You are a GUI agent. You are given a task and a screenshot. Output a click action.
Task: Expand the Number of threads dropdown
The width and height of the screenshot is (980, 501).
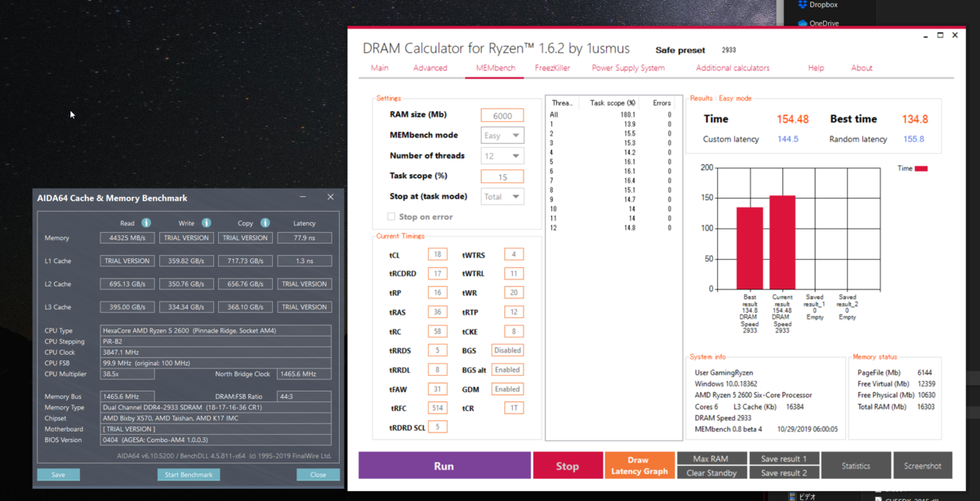[x=502, y=156]
